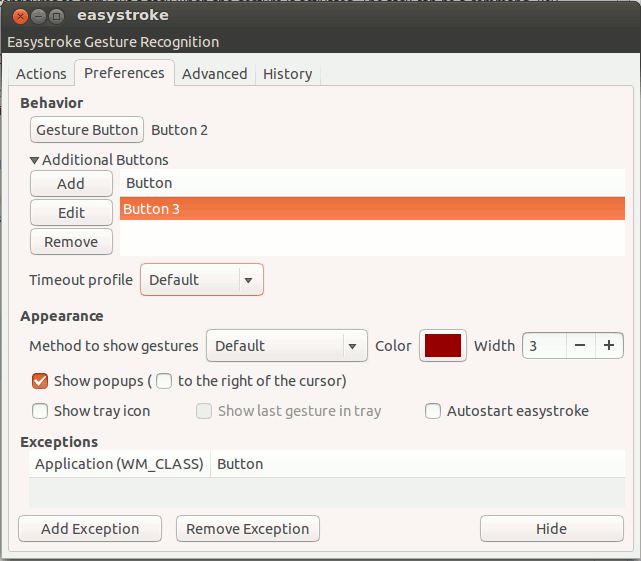Click the Button 2 label text
641x561 pixels.
point(179,130)
